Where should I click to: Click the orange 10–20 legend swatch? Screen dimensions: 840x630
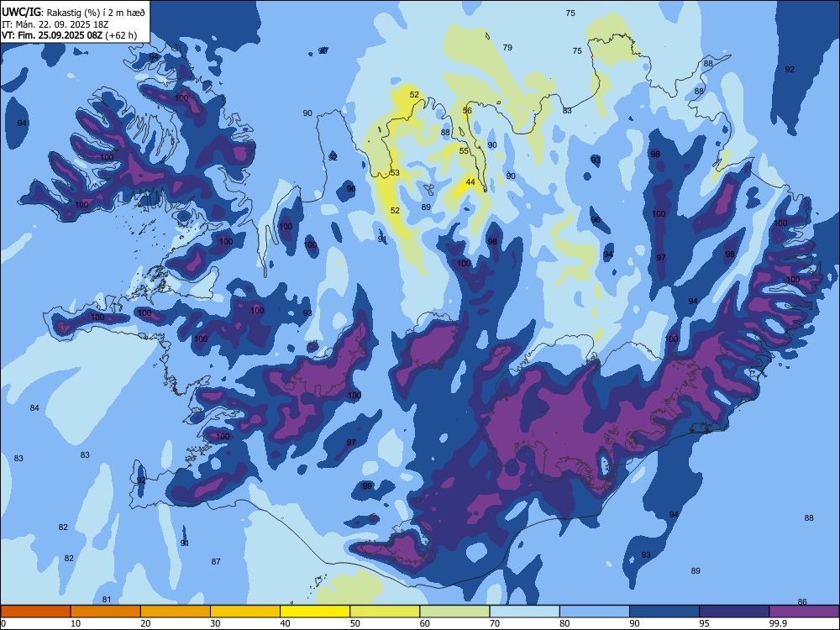[x=106, y=612]
